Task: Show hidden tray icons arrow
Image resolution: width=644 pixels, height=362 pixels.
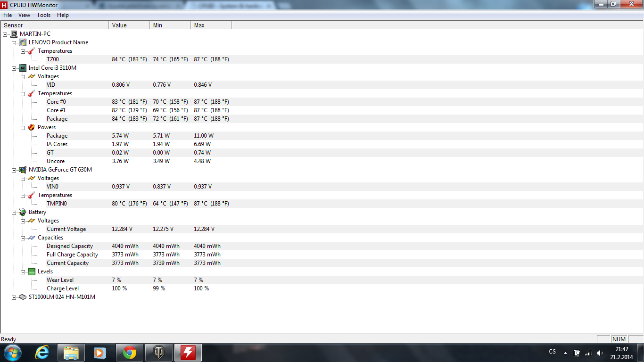Action: 565,353
